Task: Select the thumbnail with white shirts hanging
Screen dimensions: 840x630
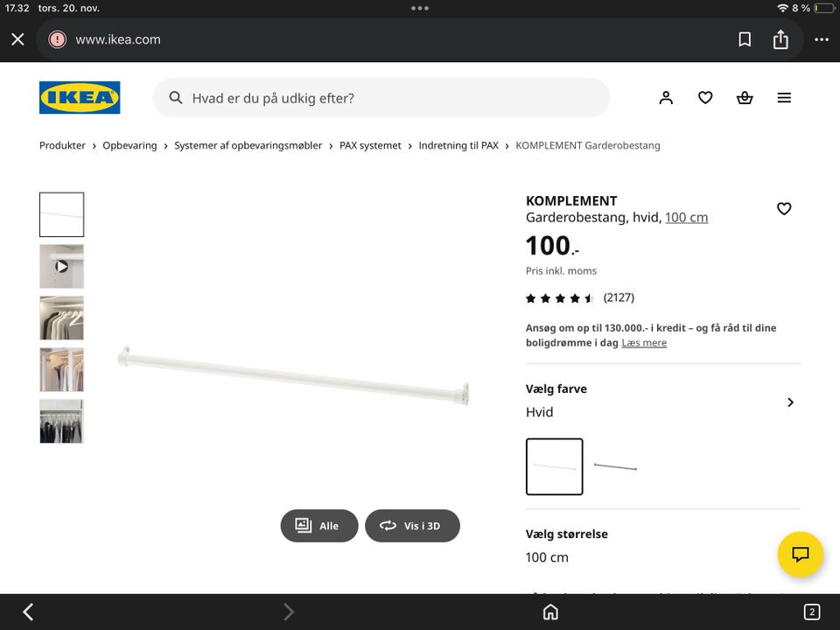Action: [61, 318]
